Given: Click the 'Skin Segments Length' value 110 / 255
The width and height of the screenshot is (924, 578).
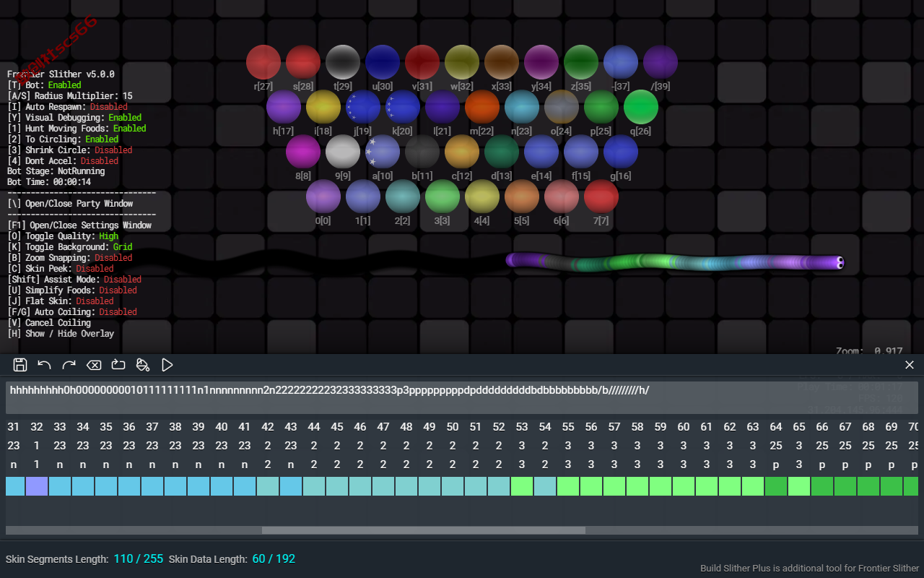Looking at the screenshot, I should click(x=139, y=558).
